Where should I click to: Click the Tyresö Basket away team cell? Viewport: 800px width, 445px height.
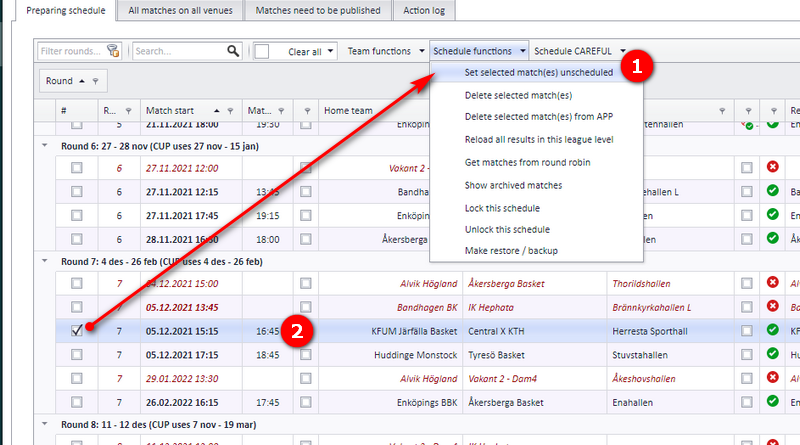[535, 355]
